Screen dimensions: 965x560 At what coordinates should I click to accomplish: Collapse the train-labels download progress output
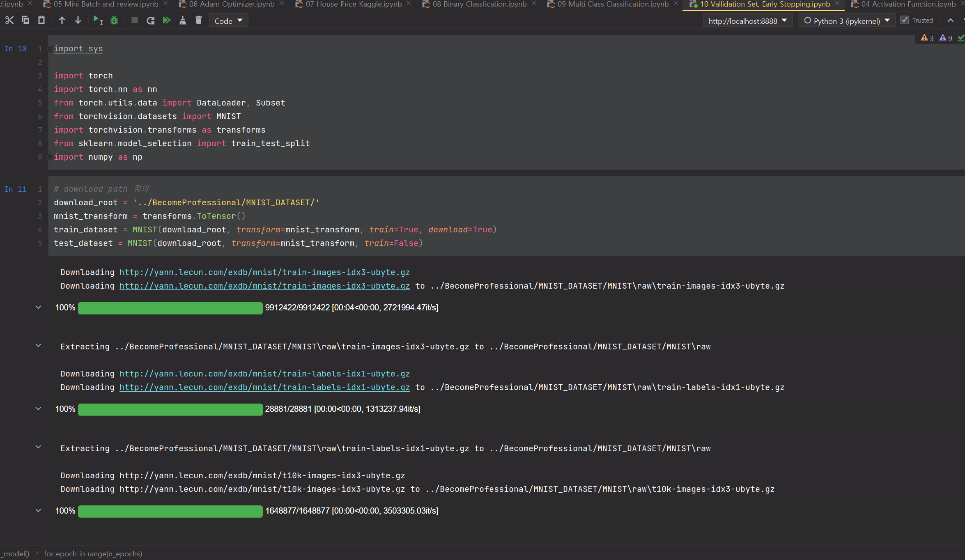tap(38, 409)
